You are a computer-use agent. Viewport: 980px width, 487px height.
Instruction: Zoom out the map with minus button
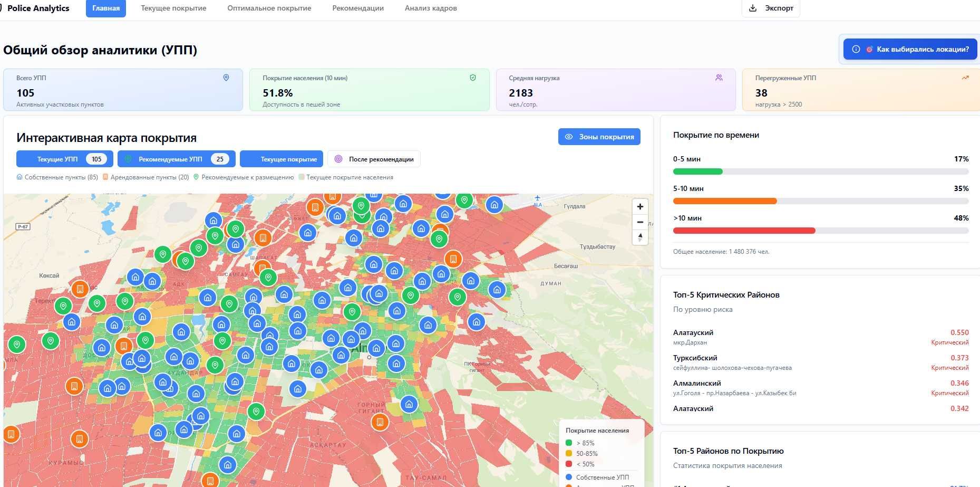[x=640, y=222]
